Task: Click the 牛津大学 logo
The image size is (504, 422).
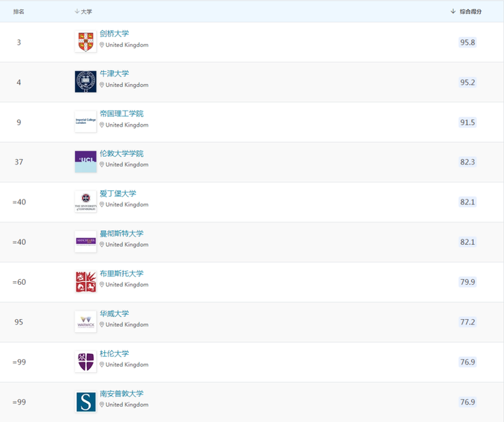Action: 85,82
